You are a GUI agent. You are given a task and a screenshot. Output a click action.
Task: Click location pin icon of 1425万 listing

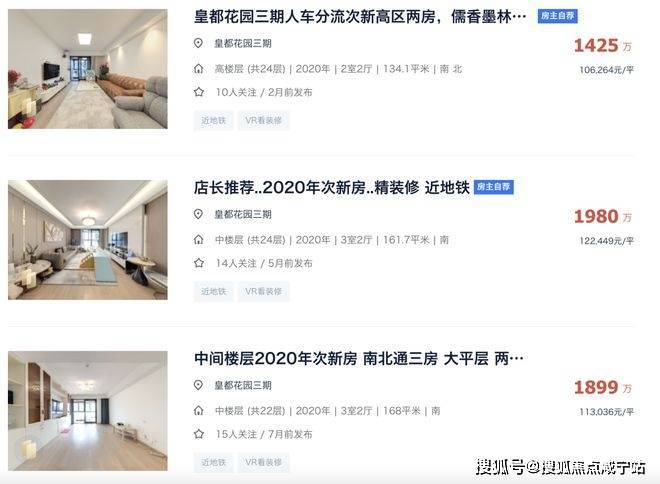pos(198,43)
